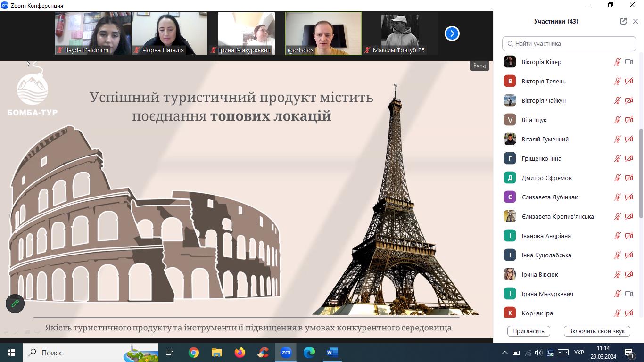
Task: Open the Windows Start menu
Action: pyautogui.click(x=11, y=353)
